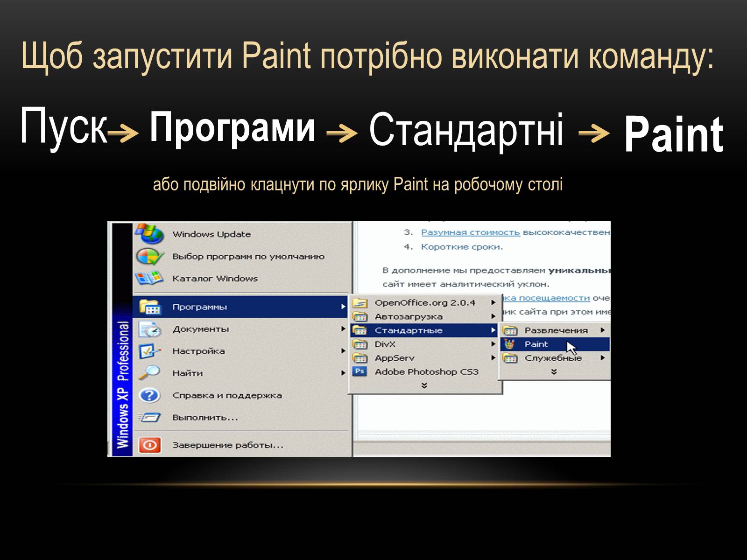Expand the Настройка submenu arrow

pyautogui.click(x=343, y=351)
